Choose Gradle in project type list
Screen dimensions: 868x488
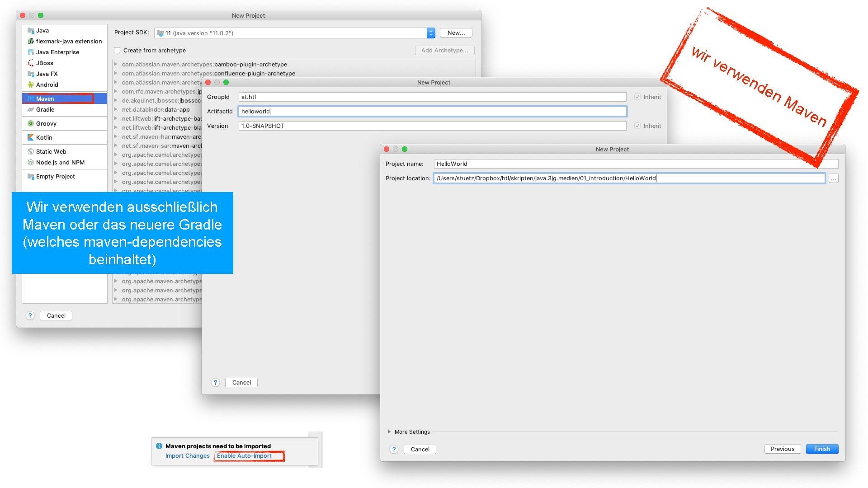coord(65,109)
